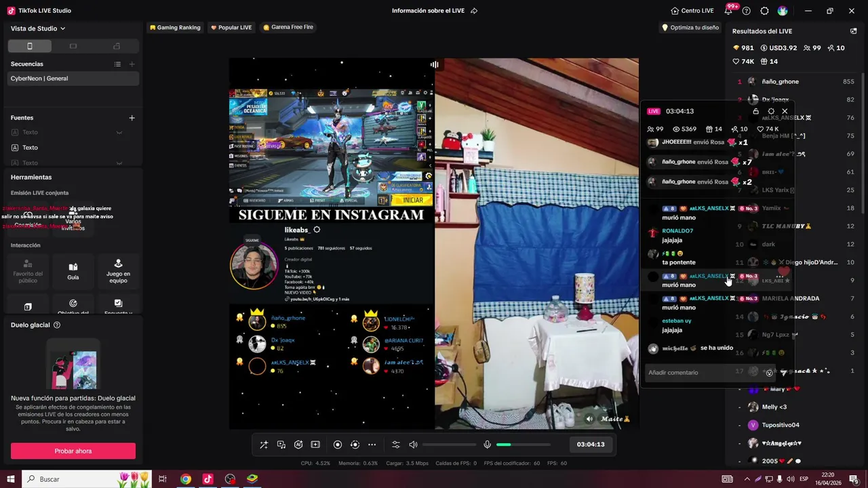The image size is (868, 488).
Task: Click the replay capture icon
Action: tap(355, 445)
